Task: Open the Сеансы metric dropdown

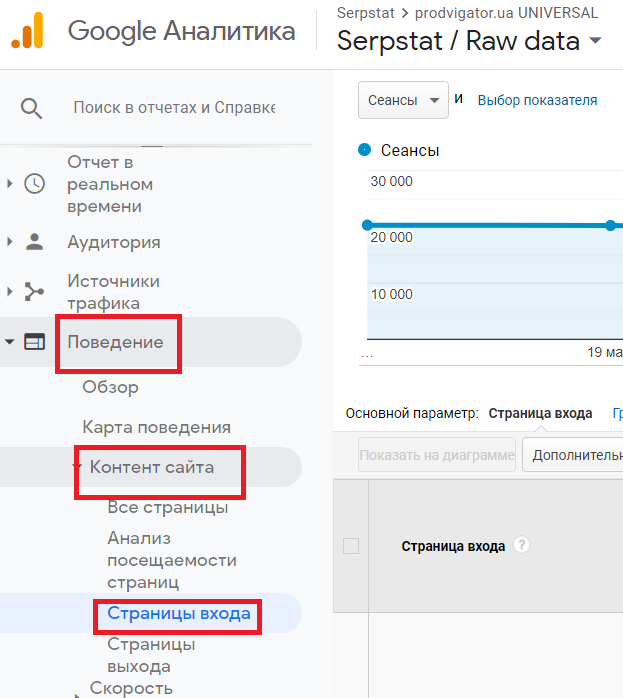Action: 403,100
